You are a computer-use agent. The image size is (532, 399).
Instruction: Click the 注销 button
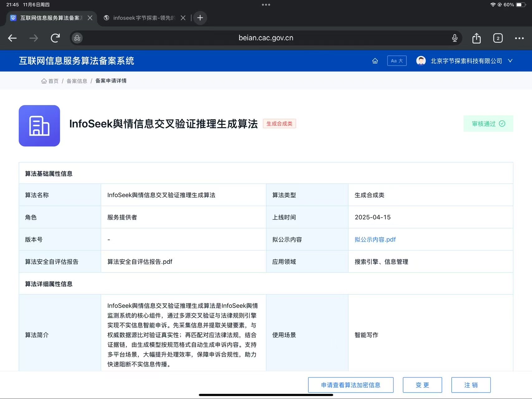coord(471,385)
